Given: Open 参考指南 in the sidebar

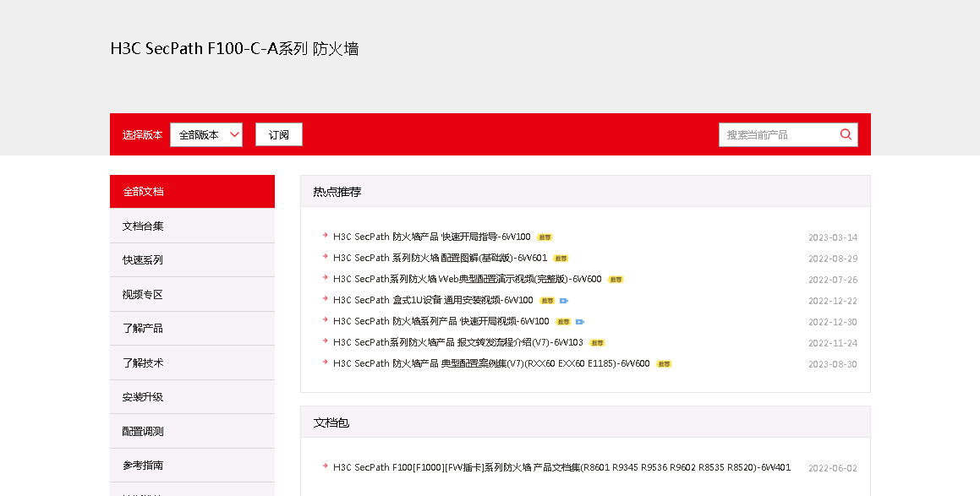Looking at the screenshot, I should click(193, 466).
